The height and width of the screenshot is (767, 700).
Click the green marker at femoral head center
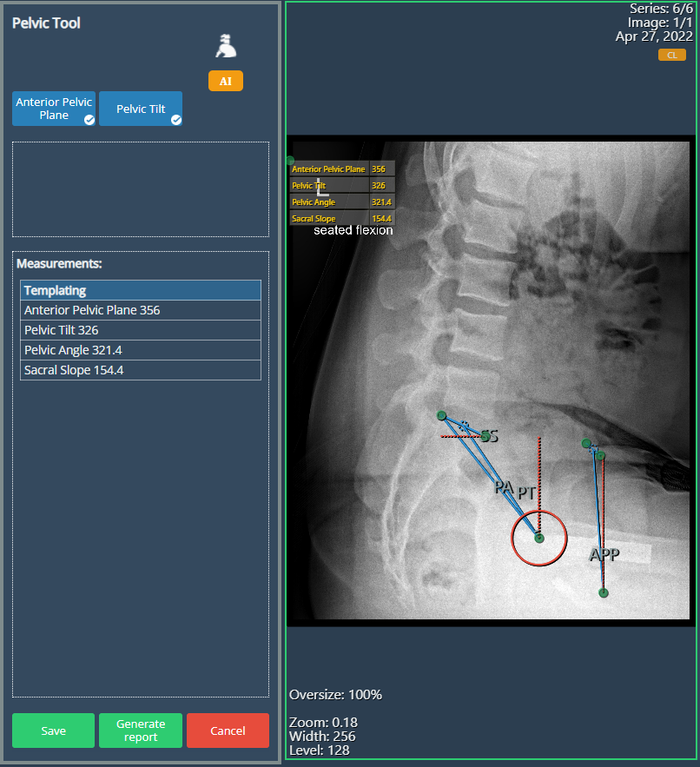[x=539, y=539]
